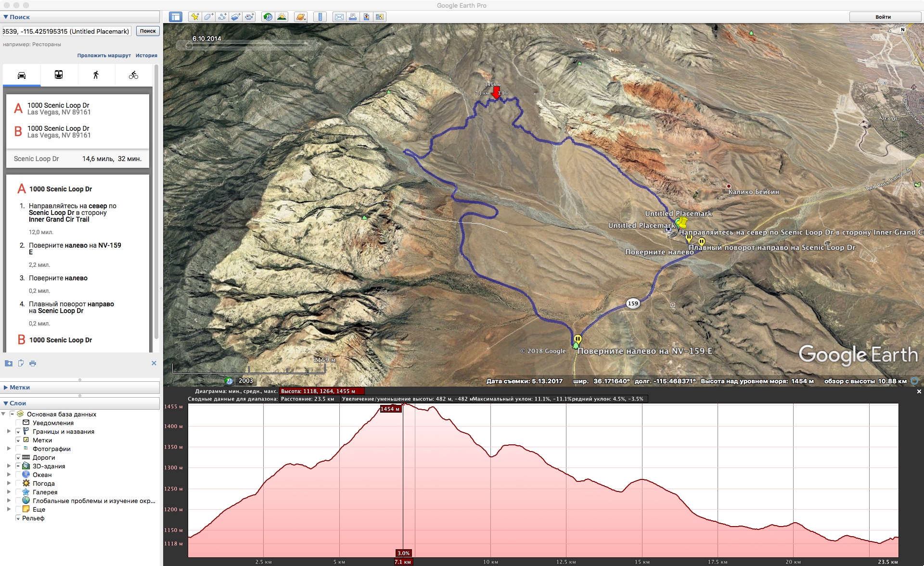Expand the Галерея tree arrow
Image resolution: width=924 pixels, height=566 pixels.
[9, 492]
